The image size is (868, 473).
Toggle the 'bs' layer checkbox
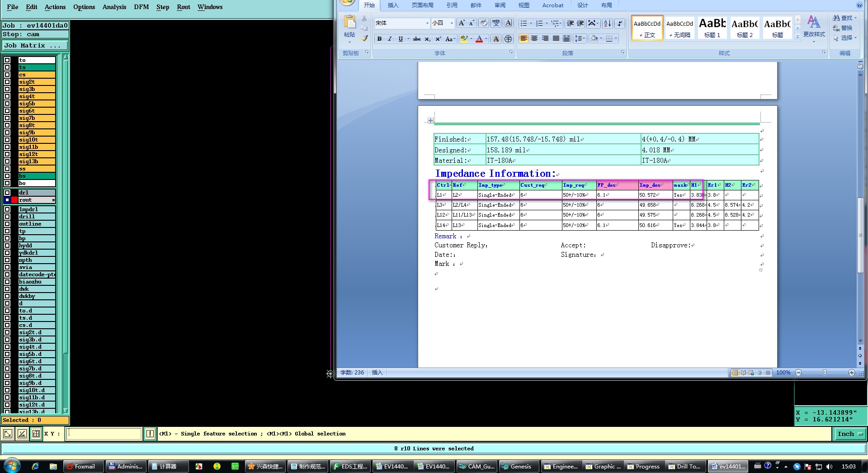click(7, 176)
